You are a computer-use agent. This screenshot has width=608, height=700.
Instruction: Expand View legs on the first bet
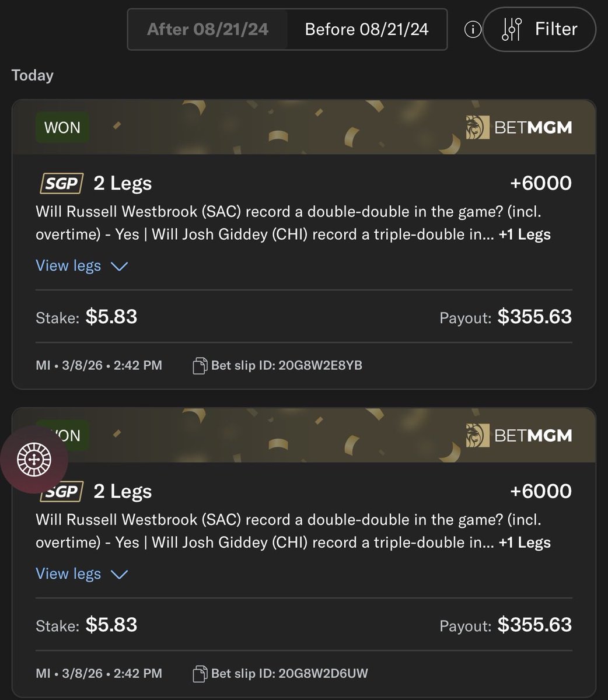coord(82,266)
